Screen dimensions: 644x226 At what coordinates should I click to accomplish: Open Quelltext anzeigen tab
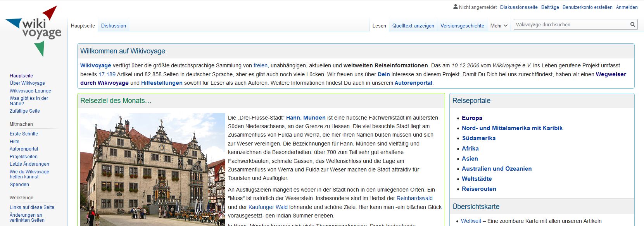pos(413,26)
